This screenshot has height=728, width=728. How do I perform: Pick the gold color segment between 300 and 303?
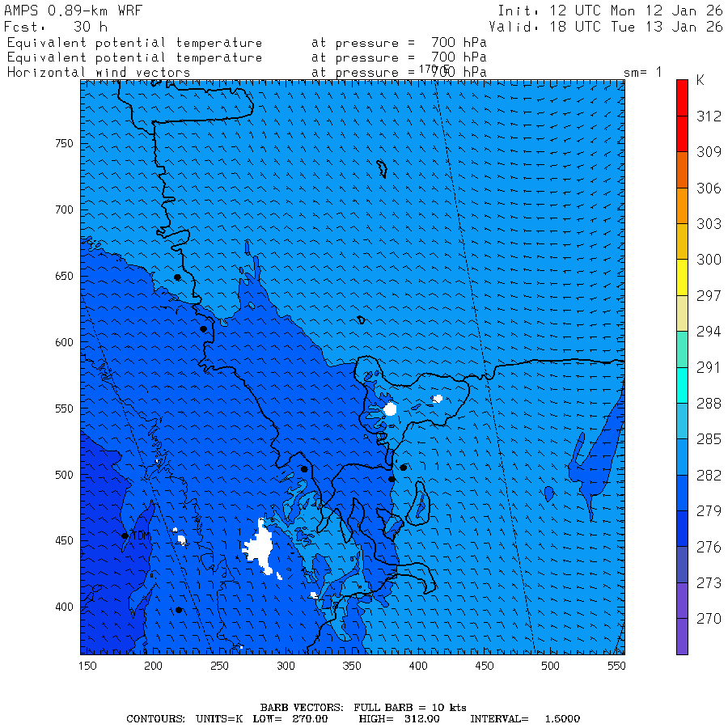682,241
